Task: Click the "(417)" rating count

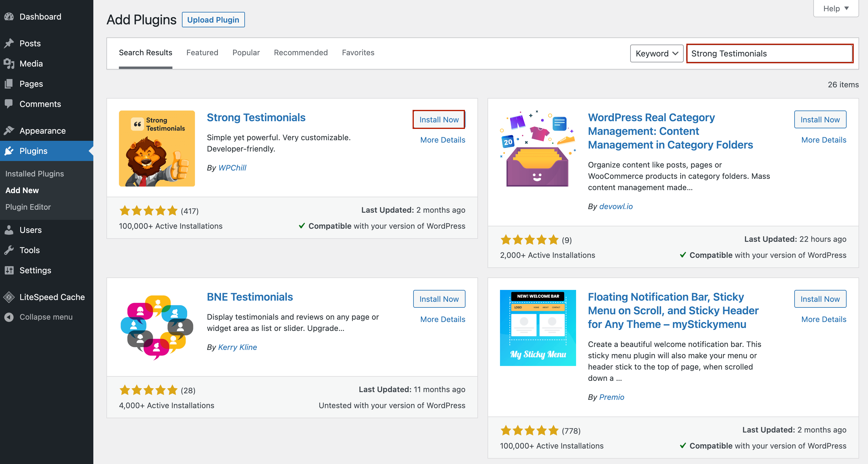Action: click(x=190, y=211)
